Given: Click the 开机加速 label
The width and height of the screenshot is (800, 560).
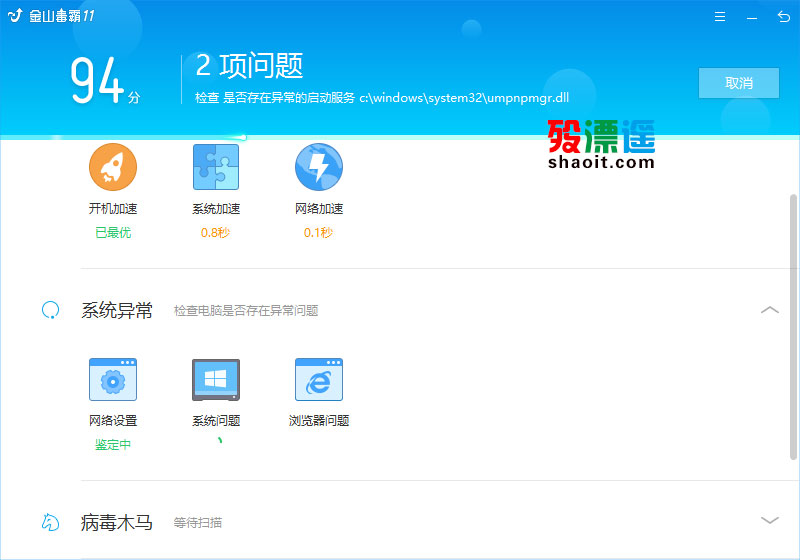Looking at the screenshot, I should 113,209.
